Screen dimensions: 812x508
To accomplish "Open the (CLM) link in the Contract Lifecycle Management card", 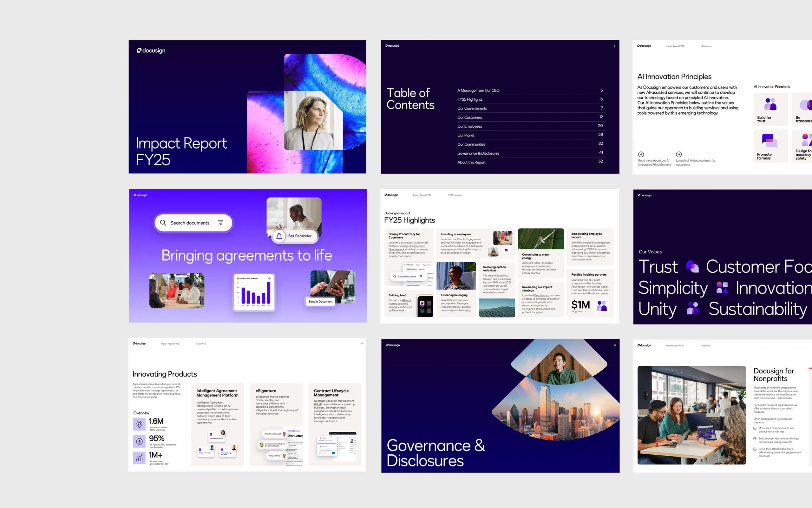I will [318, 404].
